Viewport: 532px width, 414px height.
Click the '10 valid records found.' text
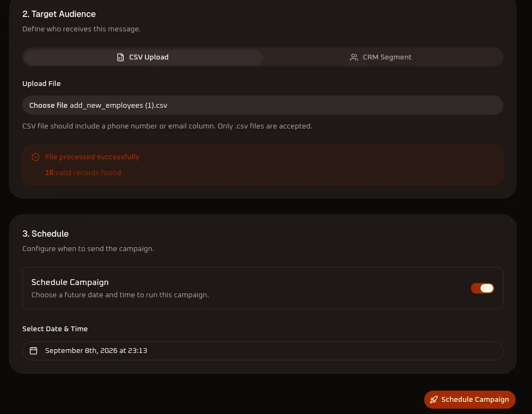[84, 172]
